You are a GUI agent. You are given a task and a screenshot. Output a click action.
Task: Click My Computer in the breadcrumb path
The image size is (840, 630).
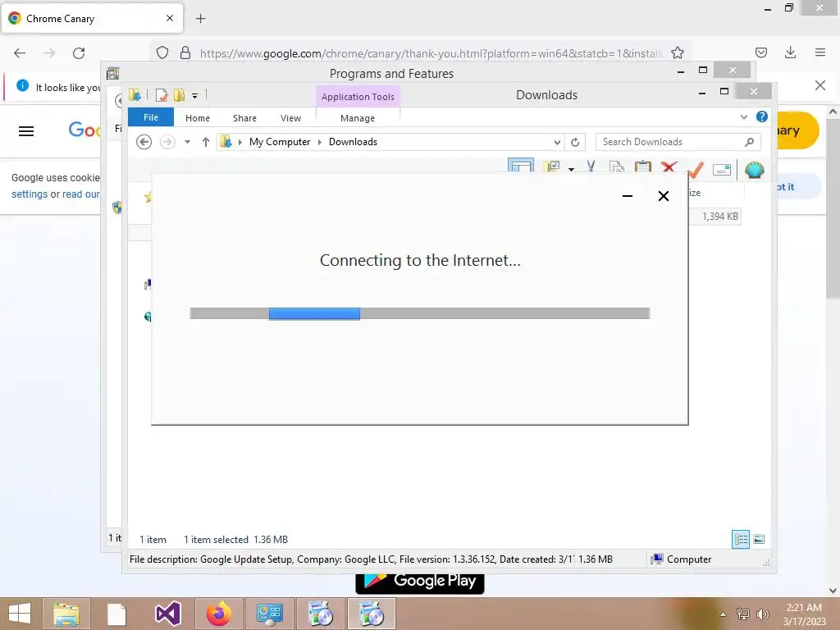pyautogui.click(x=279, y=142)
